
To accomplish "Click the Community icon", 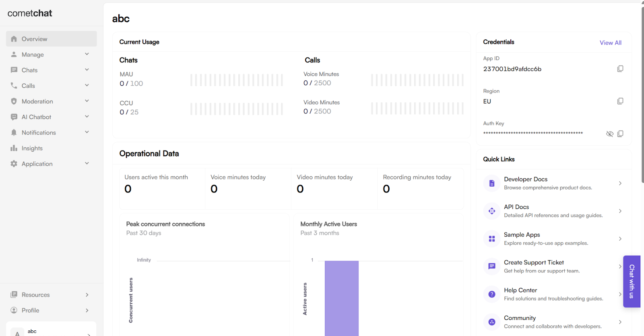I will point(492,322).
